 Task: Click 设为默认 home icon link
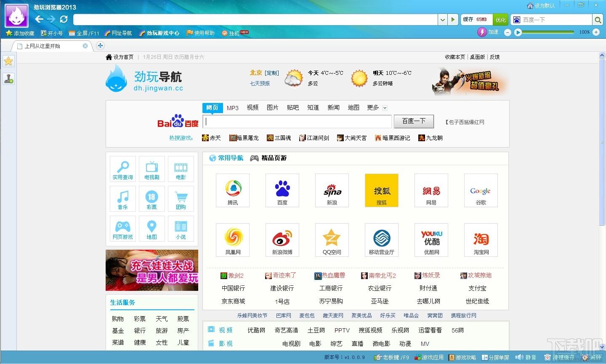(540, 6)
